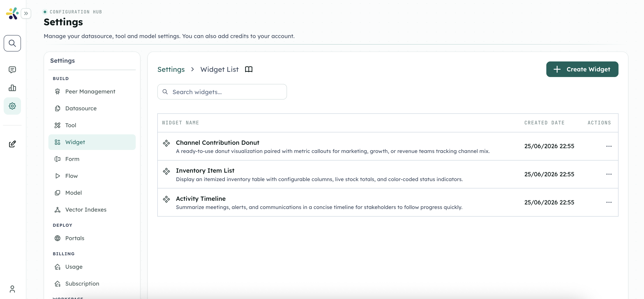Click the Form icon
This screenshot has width=644, height=299.
click(x=57, y=159)
